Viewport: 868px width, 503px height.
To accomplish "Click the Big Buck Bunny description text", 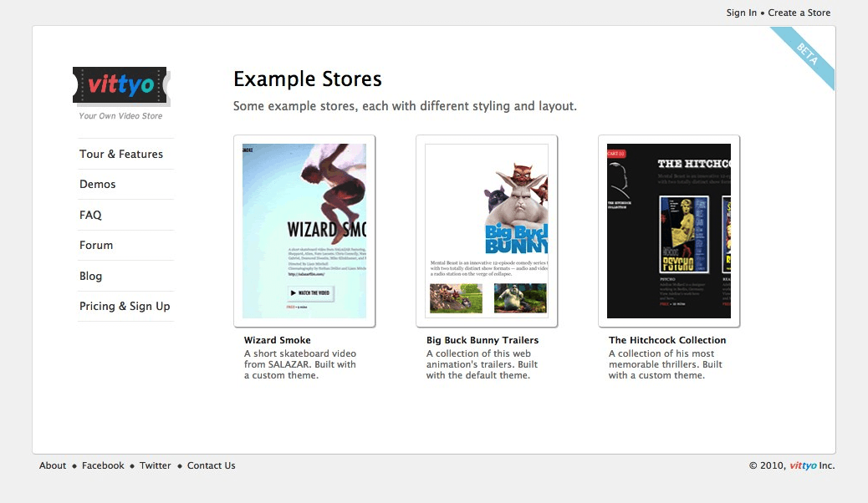I will pyautogui.click(x=482, y=364).
